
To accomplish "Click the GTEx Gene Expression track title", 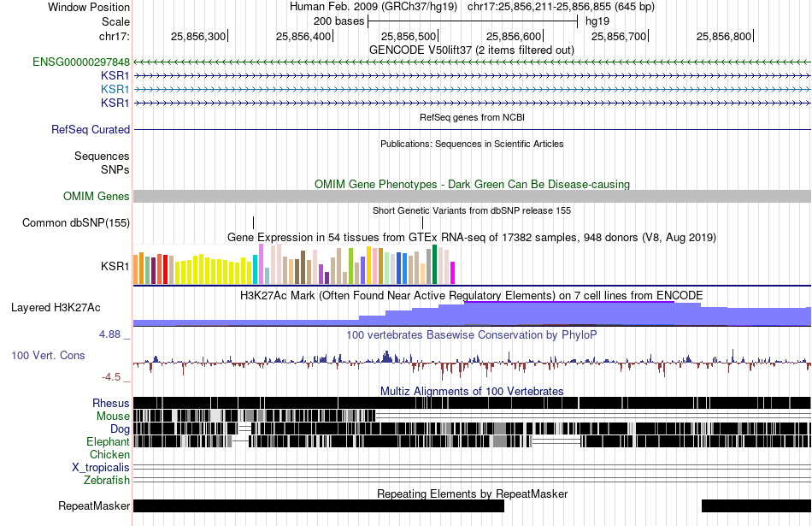I will pyautogui.click(x=472, y=238).
